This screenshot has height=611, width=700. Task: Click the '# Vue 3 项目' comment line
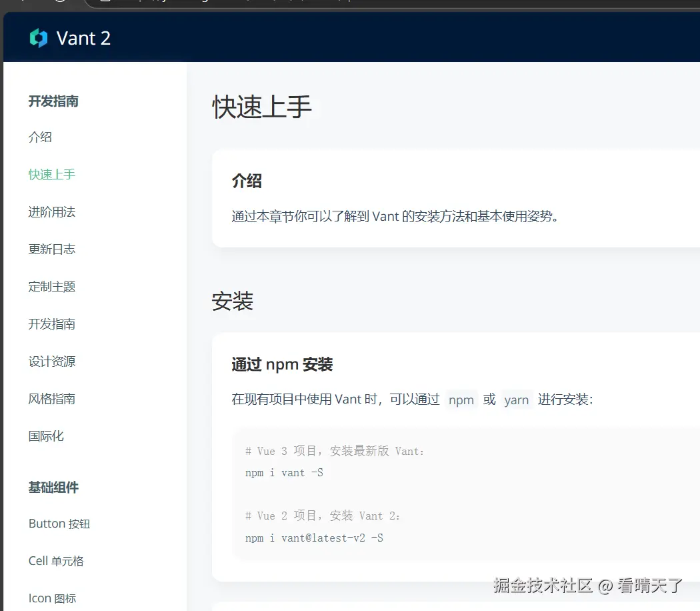[335, 451]
